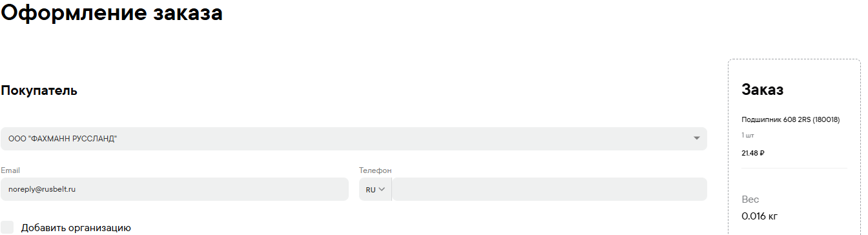Click the Заказ panel heading
This screenshot has width=868, height=235.
coord(763,90)
